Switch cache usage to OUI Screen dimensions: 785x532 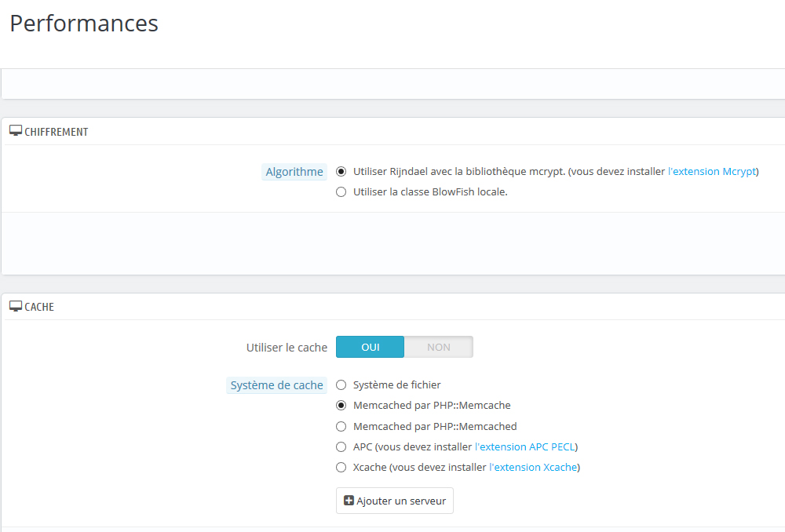coord(371,347)
